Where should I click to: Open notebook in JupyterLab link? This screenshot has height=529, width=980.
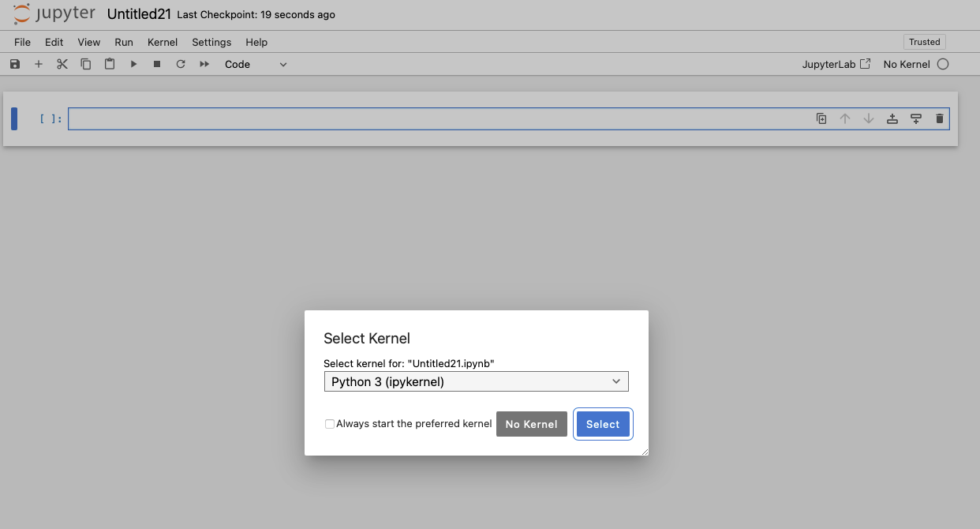pyautogui.click(x=836, y=64)
